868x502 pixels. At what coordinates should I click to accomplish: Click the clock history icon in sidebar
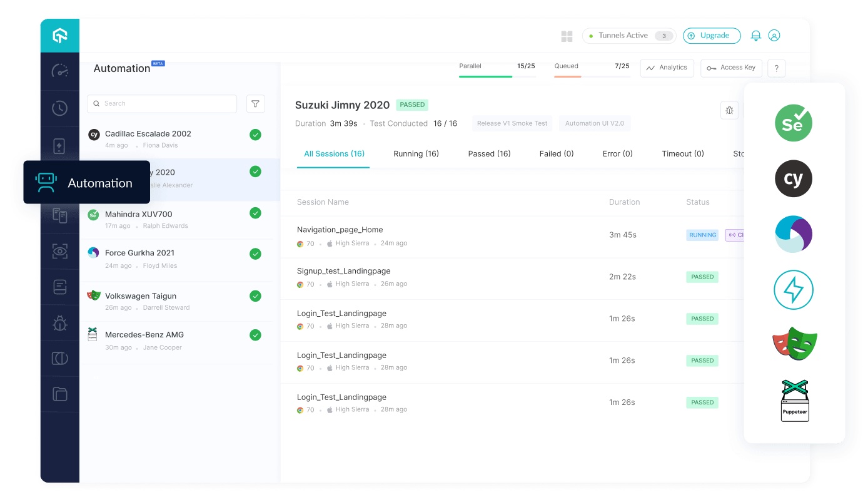(60, 108)
